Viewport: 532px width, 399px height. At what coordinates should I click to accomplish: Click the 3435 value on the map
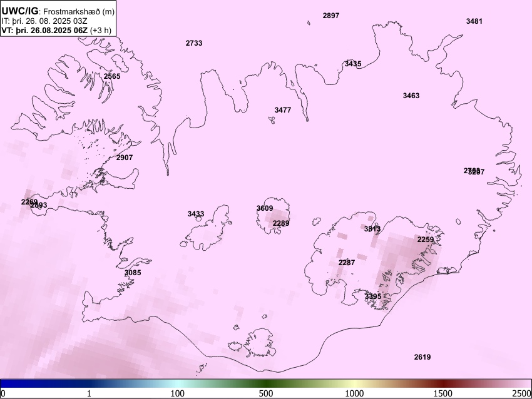(353, 64)
